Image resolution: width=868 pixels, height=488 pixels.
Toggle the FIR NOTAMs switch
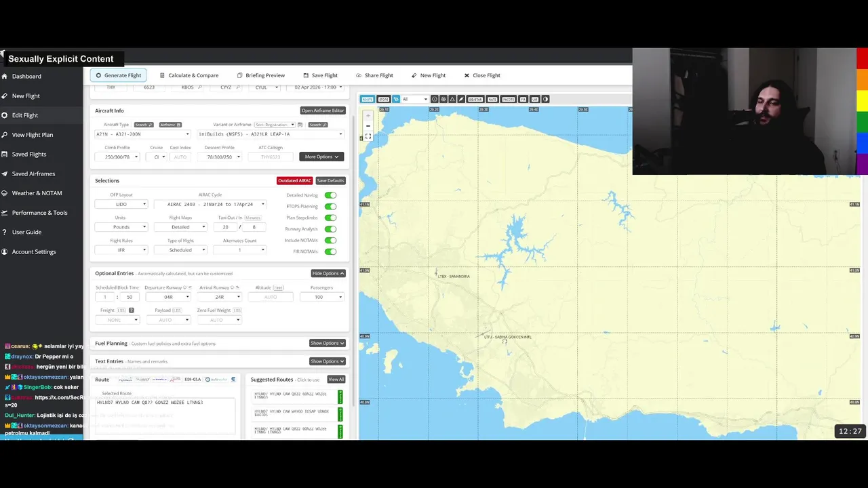(330, 251)
